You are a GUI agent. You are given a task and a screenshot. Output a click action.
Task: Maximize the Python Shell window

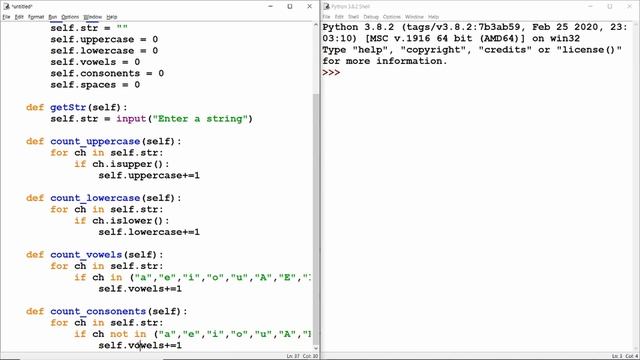[610, 7]
